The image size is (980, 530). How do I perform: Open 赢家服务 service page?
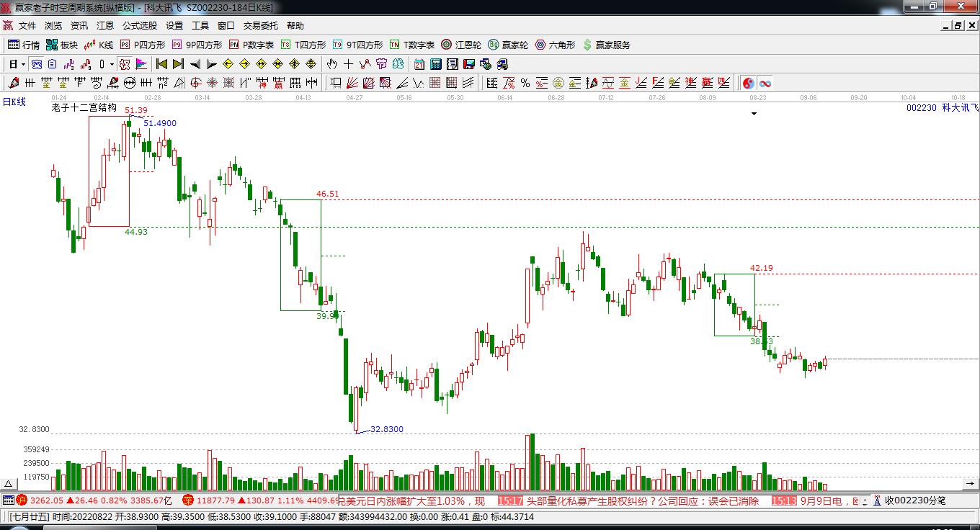tap(606, 45)
